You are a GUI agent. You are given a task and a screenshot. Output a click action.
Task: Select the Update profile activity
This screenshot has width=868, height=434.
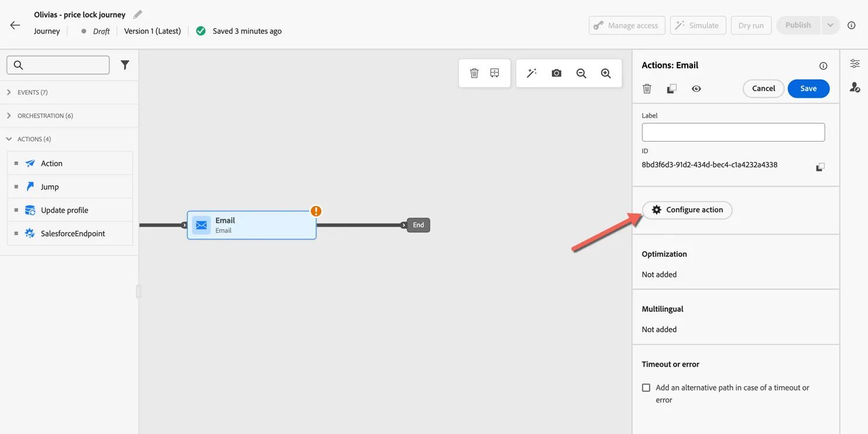point(70,210)
